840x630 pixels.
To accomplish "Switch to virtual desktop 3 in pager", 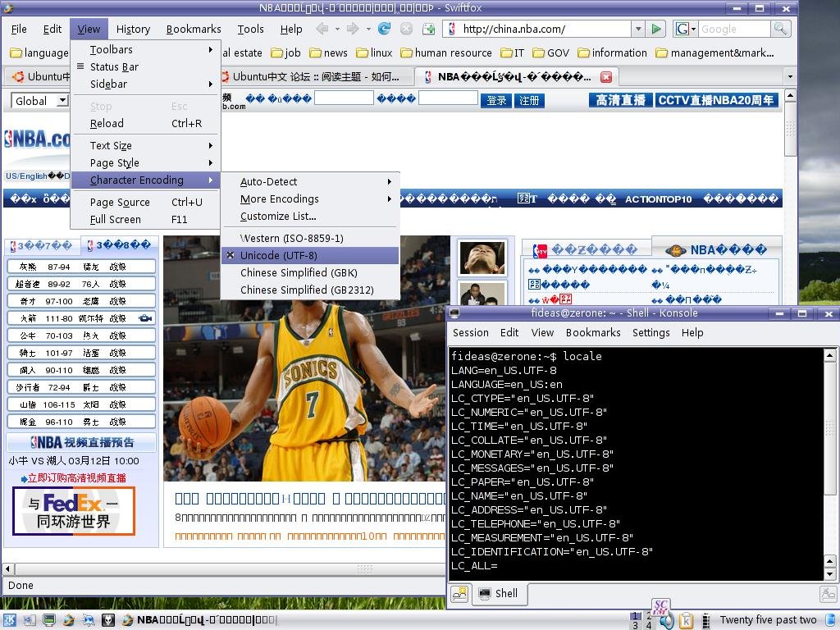I will [x=635, y=624].
